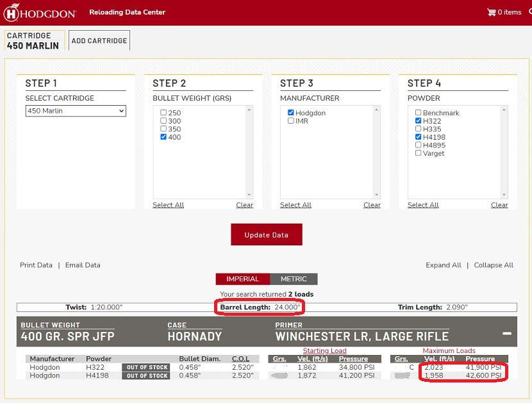Uncheck the Hodgdon manufacturer box
Viewport: 532px width, 403px height.
[x=291, y=113]
